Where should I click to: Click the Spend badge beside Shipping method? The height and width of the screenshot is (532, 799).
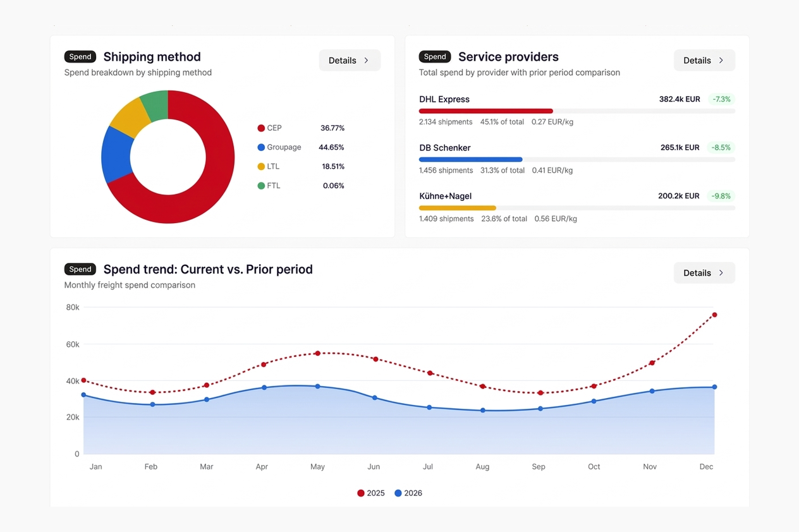(x=80, y=57)
